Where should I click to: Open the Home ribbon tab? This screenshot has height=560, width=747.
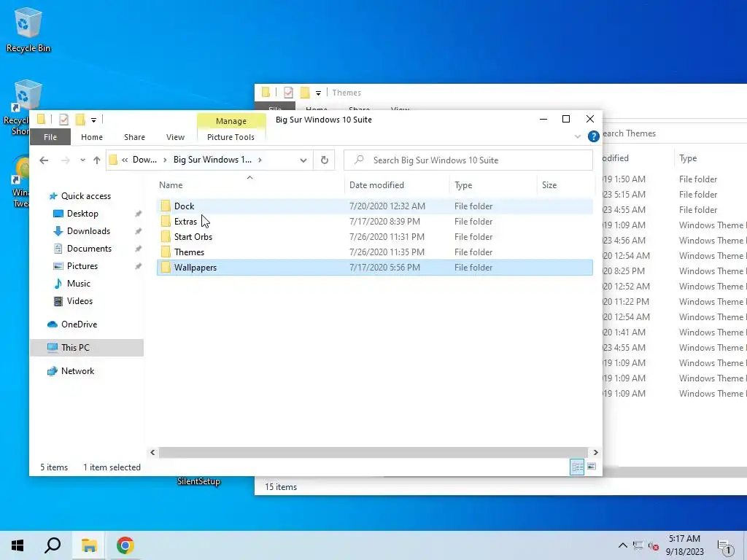pyautogui.click(x=91, y=136)
